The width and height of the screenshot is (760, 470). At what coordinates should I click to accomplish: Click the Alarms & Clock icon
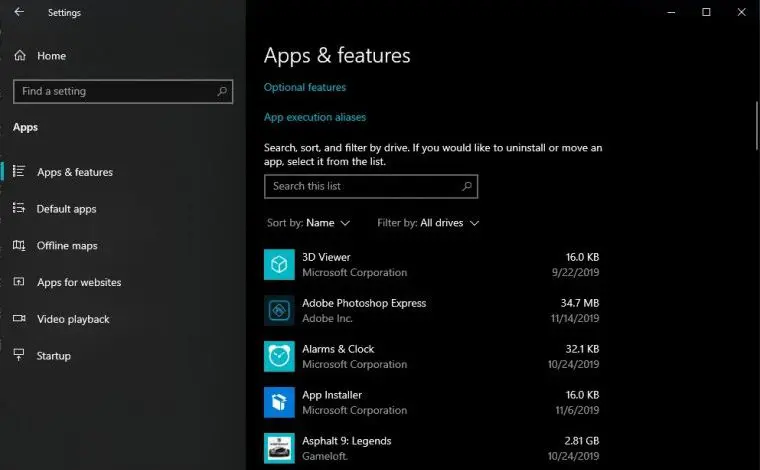[x=279, y=357]
